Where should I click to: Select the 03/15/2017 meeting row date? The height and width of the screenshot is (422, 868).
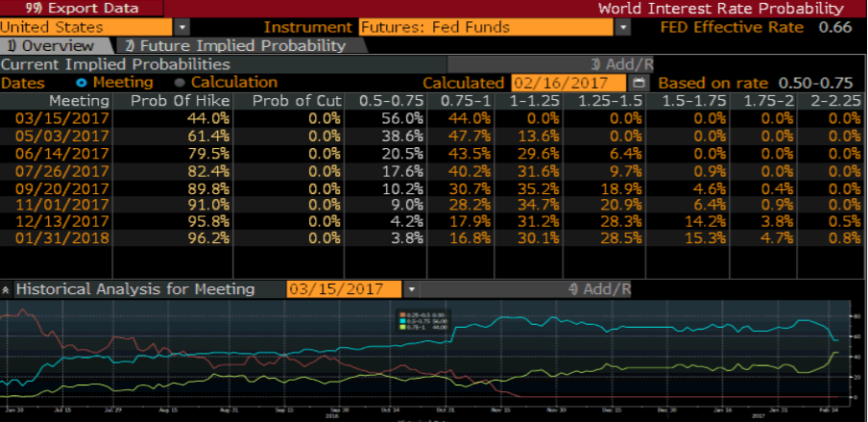(x=62, y=118)
